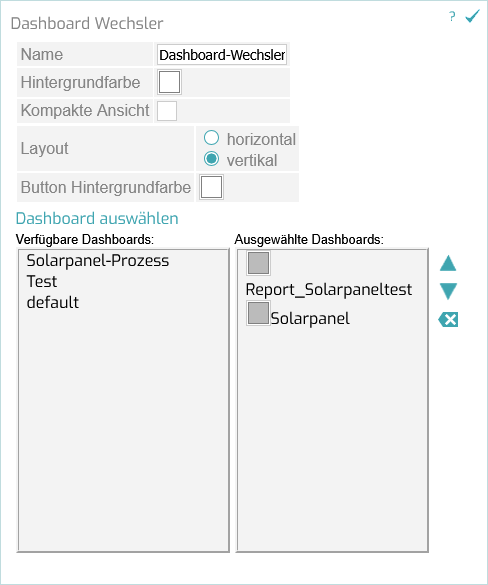Click the gray icon beside Solarpanel entry
Screen dimensions: 488x585
point(258,313)
